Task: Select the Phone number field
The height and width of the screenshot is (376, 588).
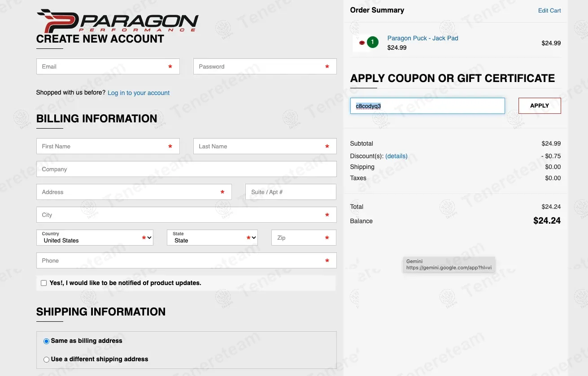Action: point(186,261)
